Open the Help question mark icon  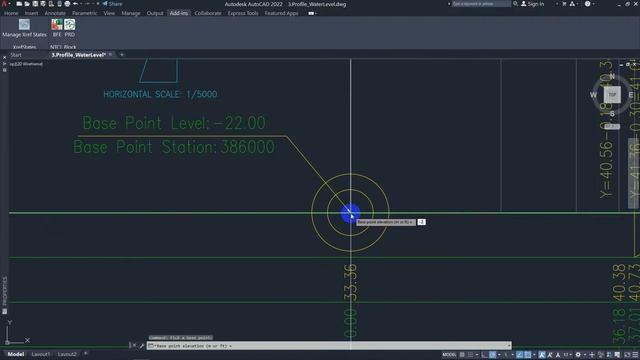tap(587, 4)
